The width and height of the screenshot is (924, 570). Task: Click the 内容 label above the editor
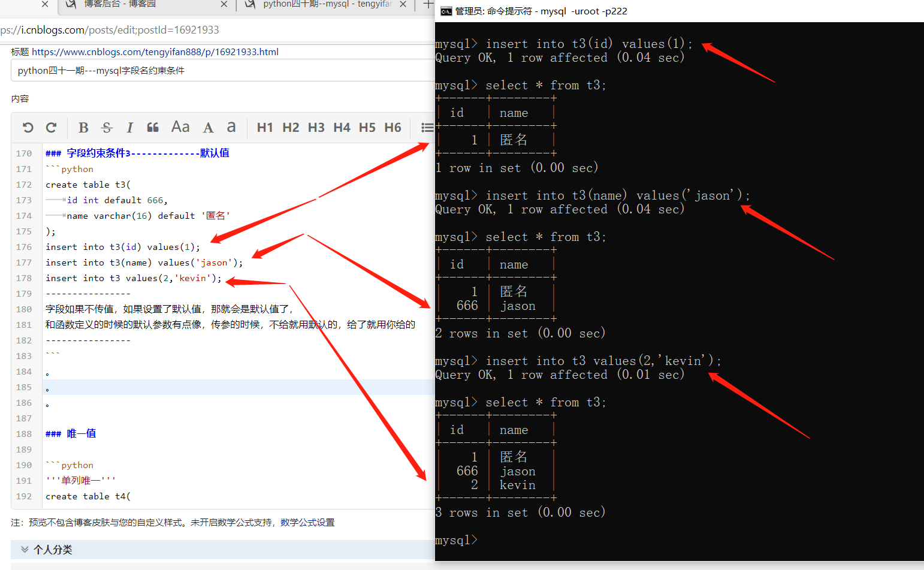[x=20, y=99]
